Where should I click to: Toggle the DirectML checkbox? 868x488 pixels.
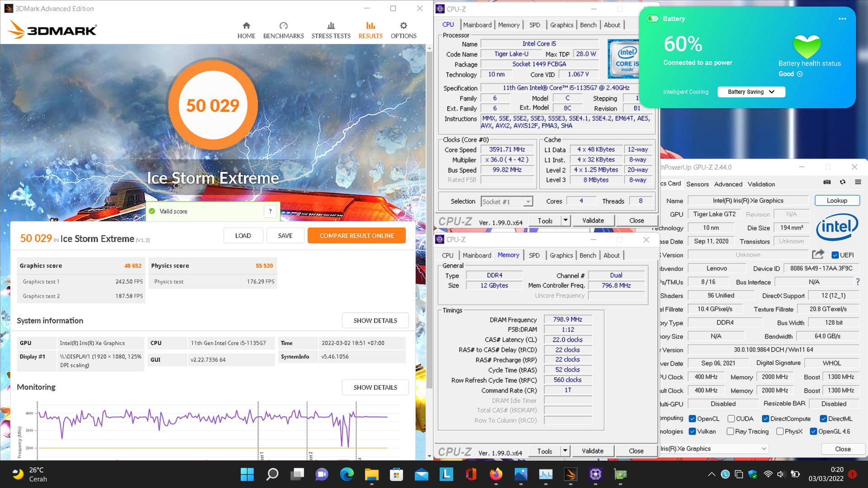(x=823, y=419)
